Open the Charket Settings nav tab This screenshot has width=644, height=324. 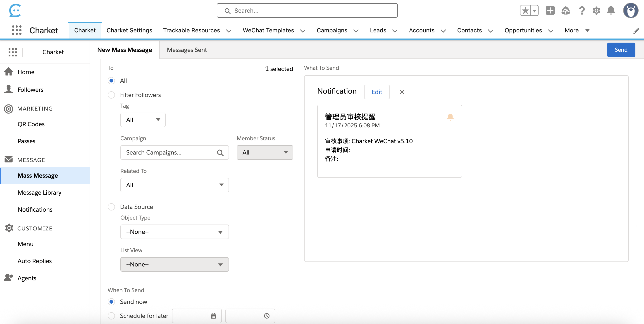coord(129,30)
